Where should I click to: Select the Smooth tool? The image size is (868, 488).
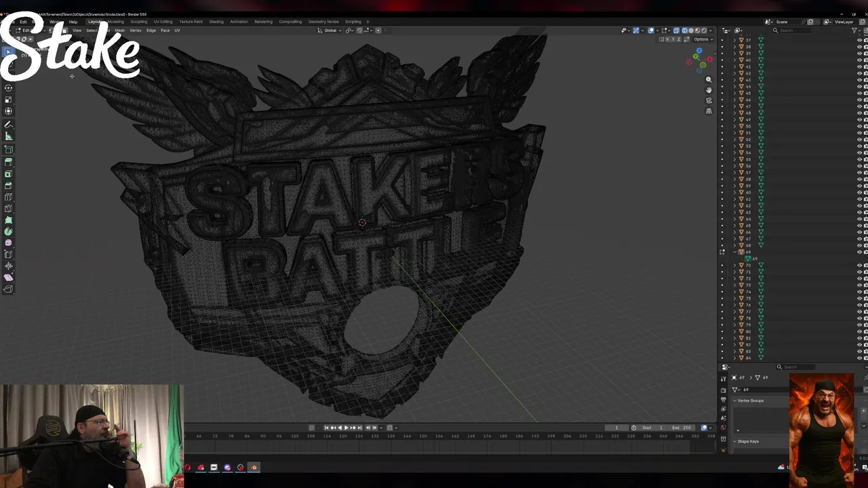point(8,243)
